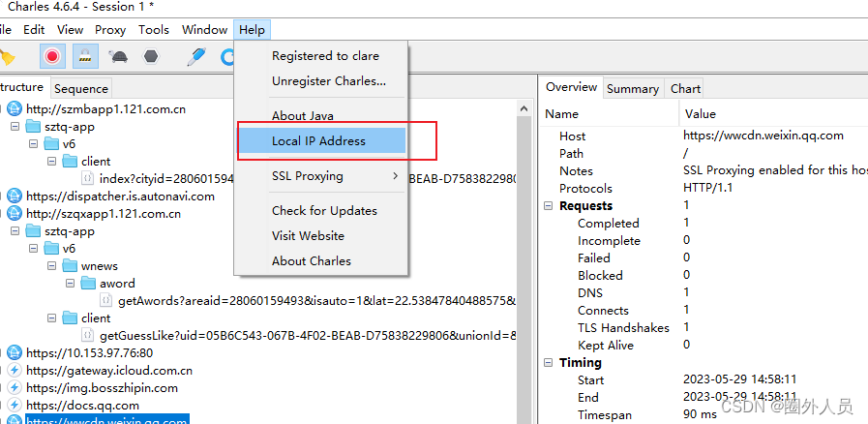Switch to the Summary tab
Image resolution: width=868 pixels, height=424 pixels.
coord(633,88)
